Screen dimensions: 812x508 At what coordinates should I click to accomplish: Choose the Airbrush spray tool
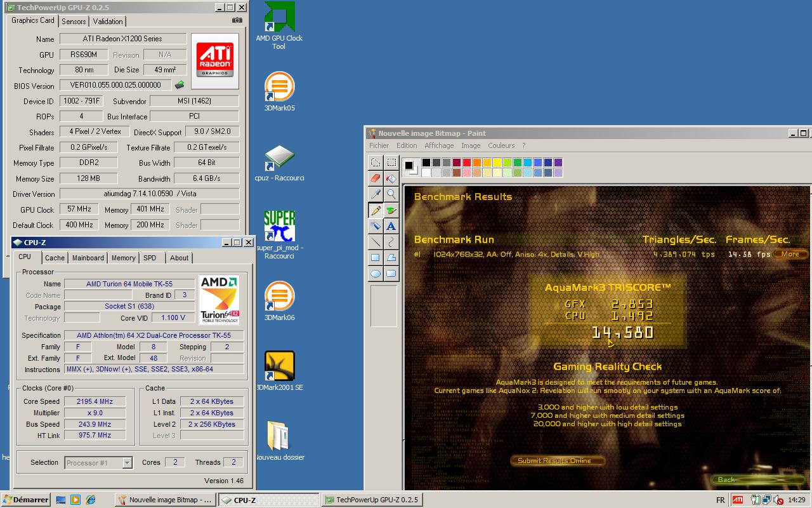pyautogui.click(x=376, y=226)
